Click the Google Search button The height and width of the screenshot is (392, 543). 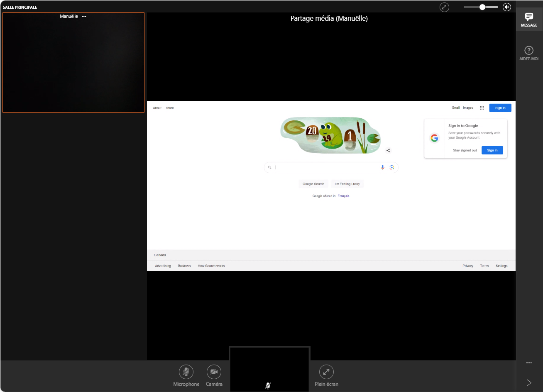pyautogui.click(x=313, y=184)
